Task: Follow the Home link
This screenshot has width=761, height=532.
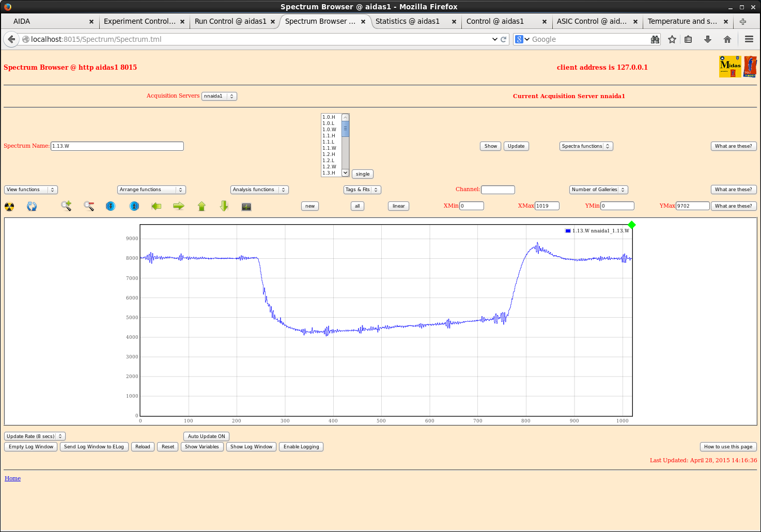Action: (13, 478)
